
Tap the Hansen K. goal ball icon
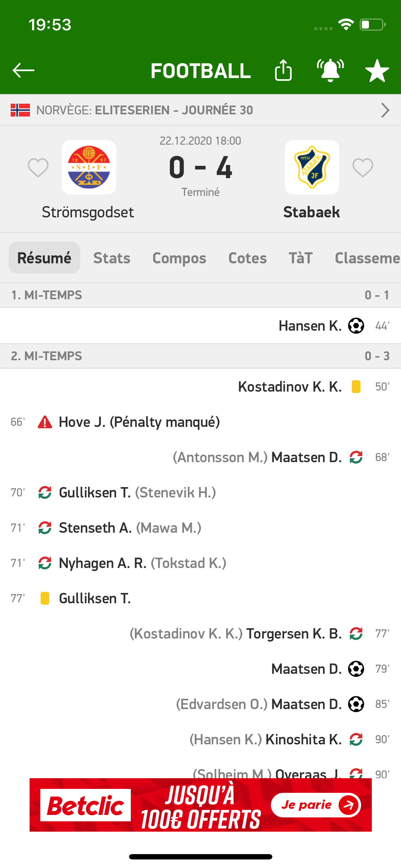coord(356,326)
